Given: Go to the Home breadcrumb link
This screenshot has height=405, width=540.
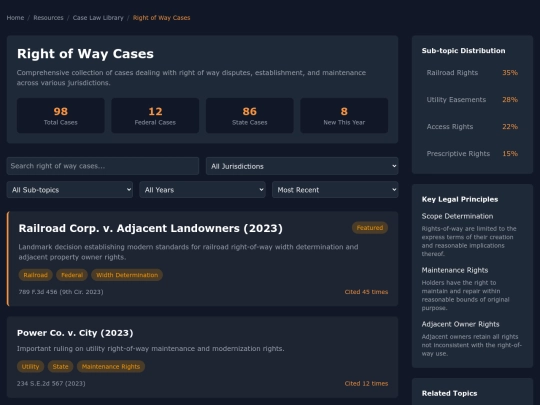Looking at the screenshot, I should pos(15,18).
